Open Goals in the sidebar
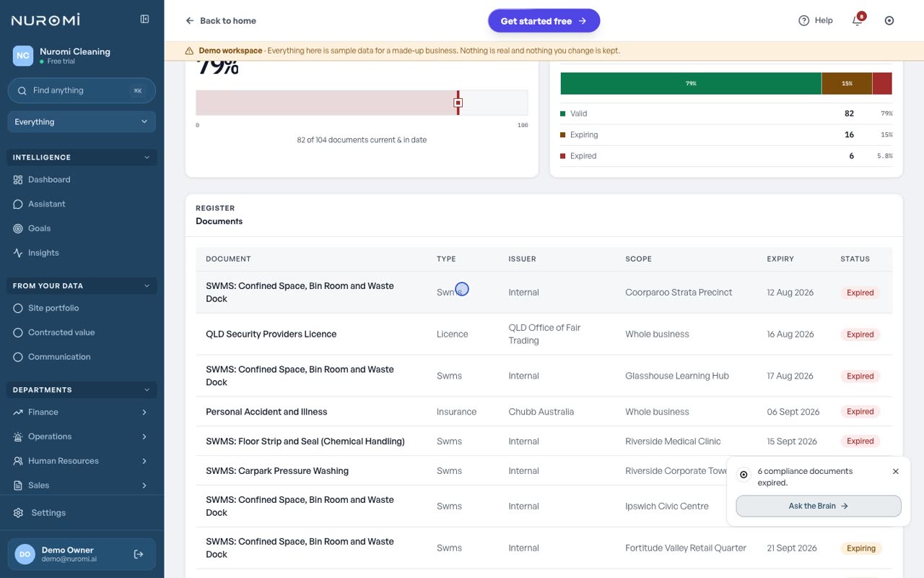 click(82, 228)
